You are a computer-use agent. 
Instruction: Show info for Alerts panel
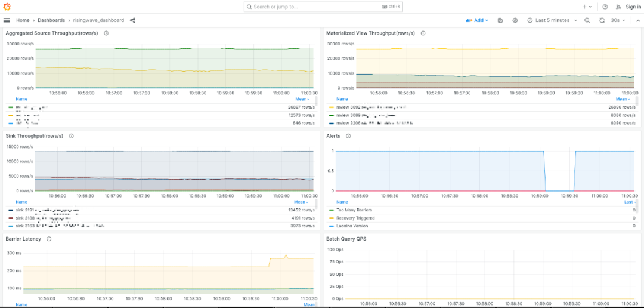coord(348,136)
